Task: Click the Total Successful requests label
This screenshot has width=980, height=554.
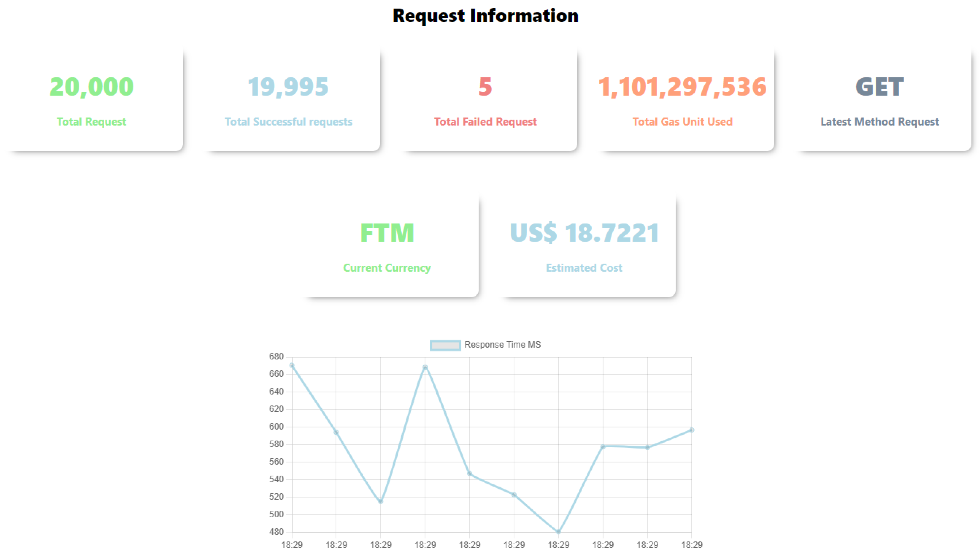Action: 288,122
